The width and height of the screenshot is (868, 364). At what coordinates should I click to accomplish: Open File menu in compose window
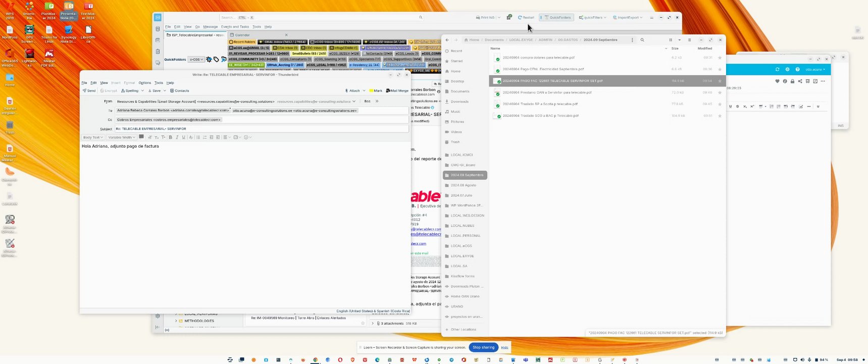pos(84,82)
